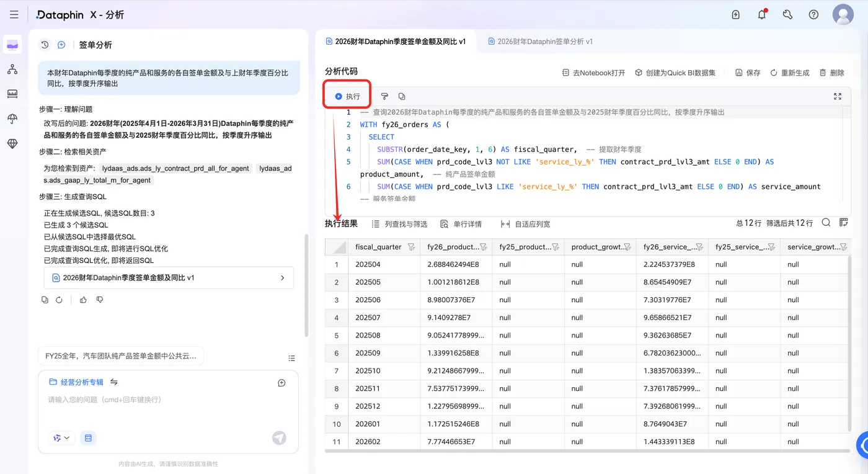Open filter for fiscal_quarter column
This screenshot has height=474, width=868.
(x=411, y=247)
